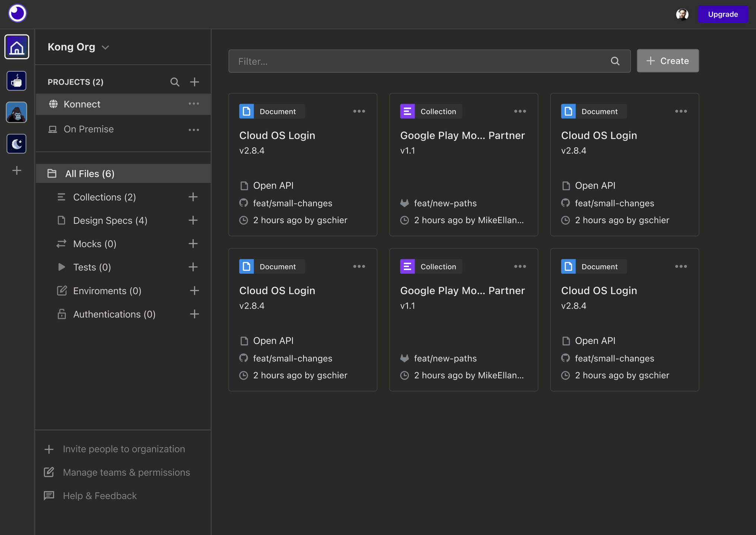Expand the Kong Org dropdown
The width and height of the screenshot is (756, 535).
[105, 47]
